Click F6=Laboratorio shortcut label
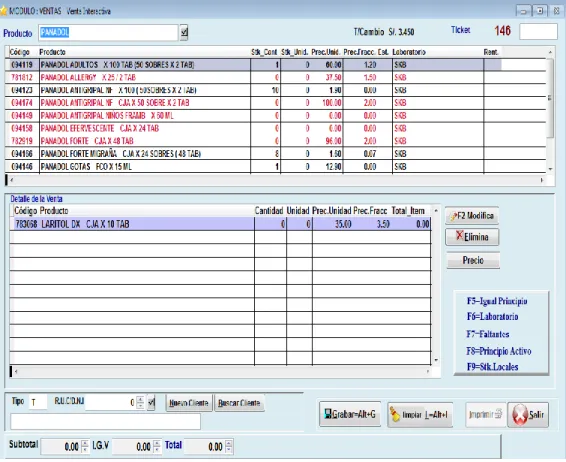Image resolution: width=566 pixels, height=462 pixels. coord(492,317)
